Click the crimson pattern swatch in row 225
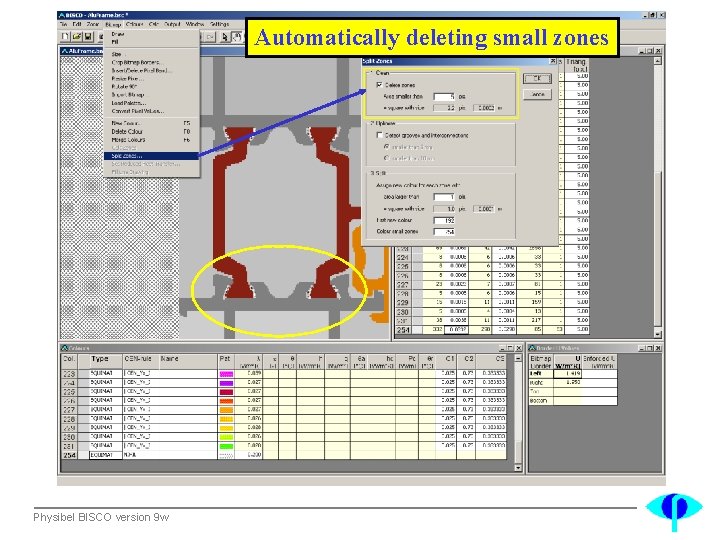Viewport: 720px width, 540px height. (226, 392)
